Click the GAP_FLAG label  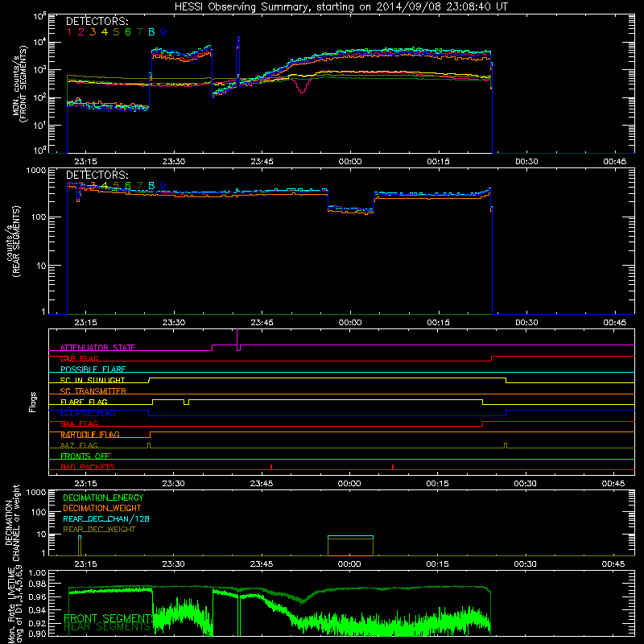click(x=79, y=358)
